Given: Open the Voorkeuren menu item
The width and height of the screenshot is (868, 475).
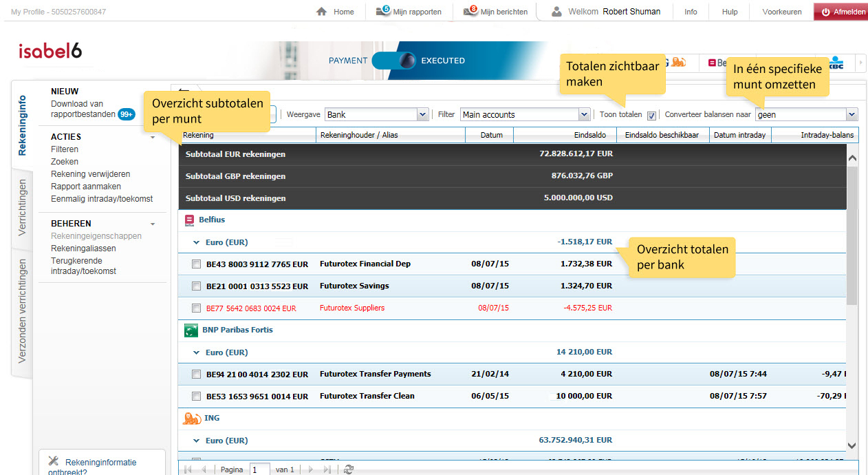Looking at the screenshot, I should 781,12.
